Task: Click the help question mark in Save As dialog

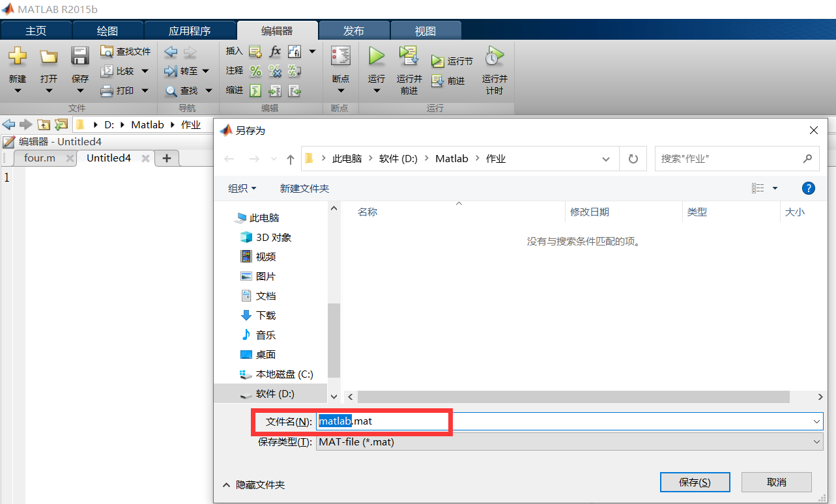Action: coord(808,188)
